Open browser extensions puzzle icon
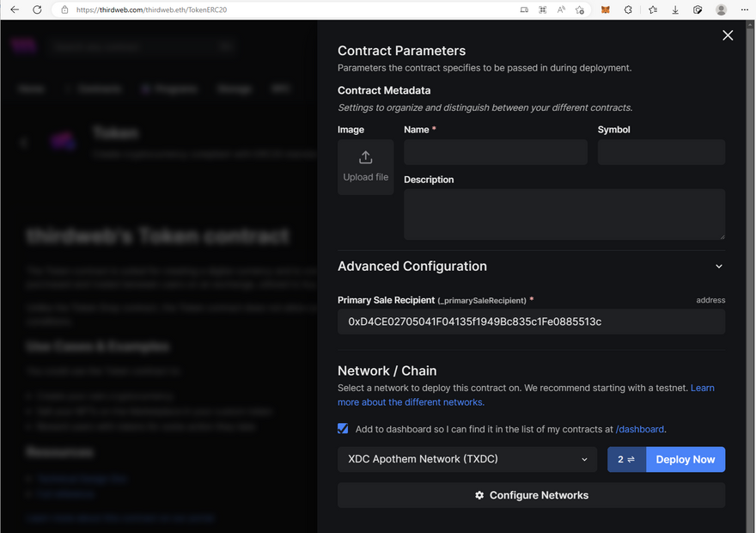The image size is (756, 533). [x=629, y=9]
